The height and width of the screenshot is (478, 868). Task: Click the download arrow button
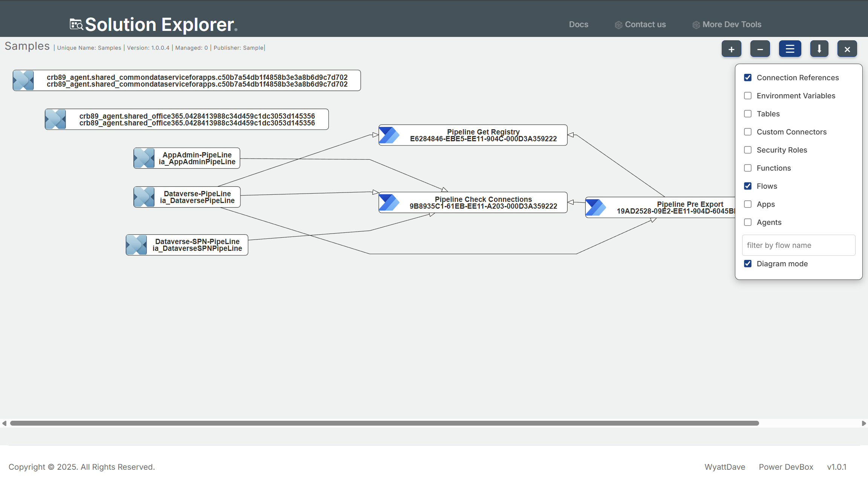coord(819,49)
